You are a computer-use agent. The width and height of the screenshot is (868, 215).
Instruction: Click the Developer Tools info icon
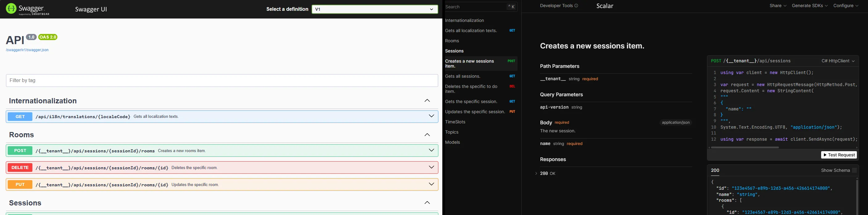(x=576, y=6)
